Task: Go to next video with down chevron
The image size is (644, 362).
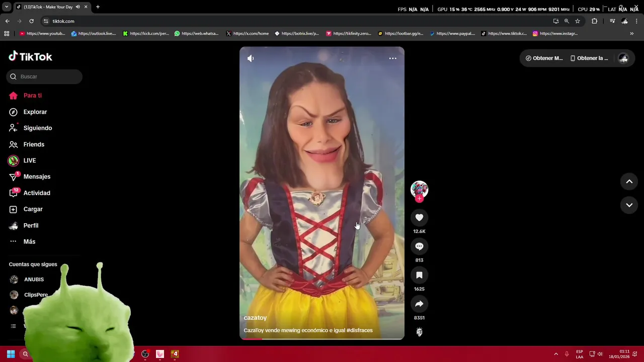Action: click(x=629, y=205)
